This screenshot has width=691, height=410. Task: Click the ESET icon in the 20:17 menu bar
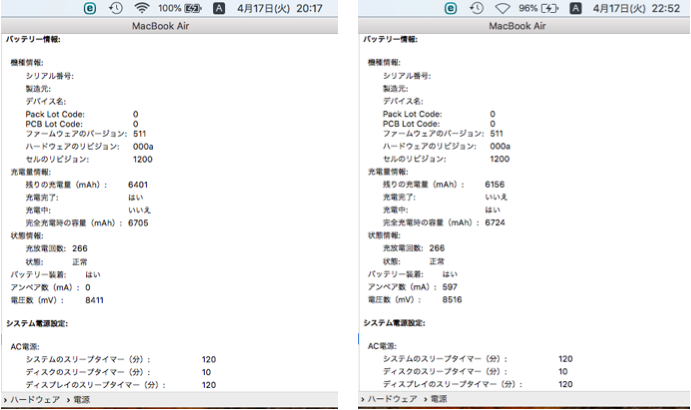coord(90,8)
